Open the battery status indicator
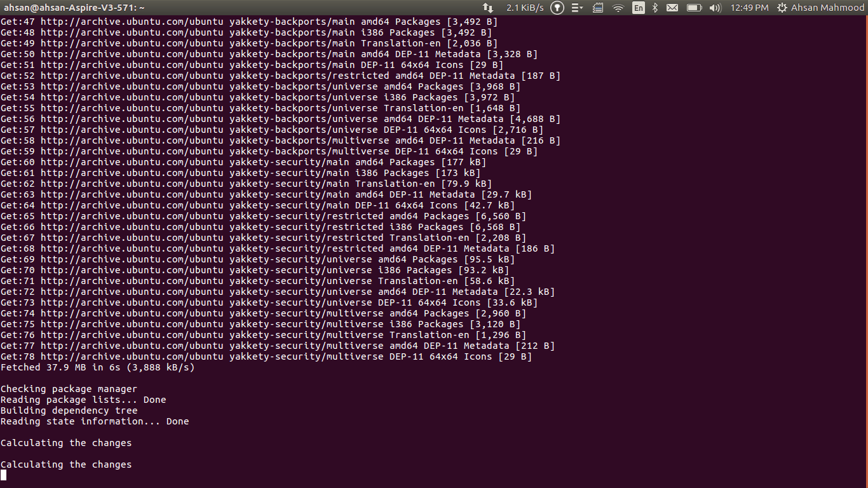 [x=695, y=8]
